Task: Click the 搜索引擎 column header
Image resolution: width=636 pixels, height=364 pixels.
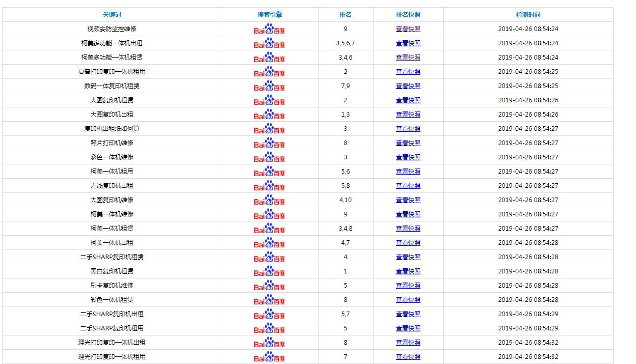Action: [270, 15]
